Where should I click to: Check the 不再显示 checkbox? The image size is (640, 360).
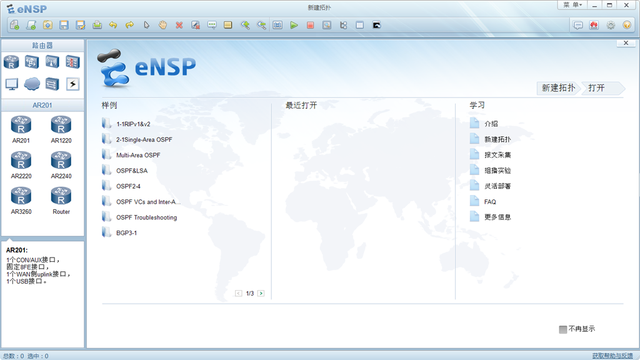tap(563, 329)
